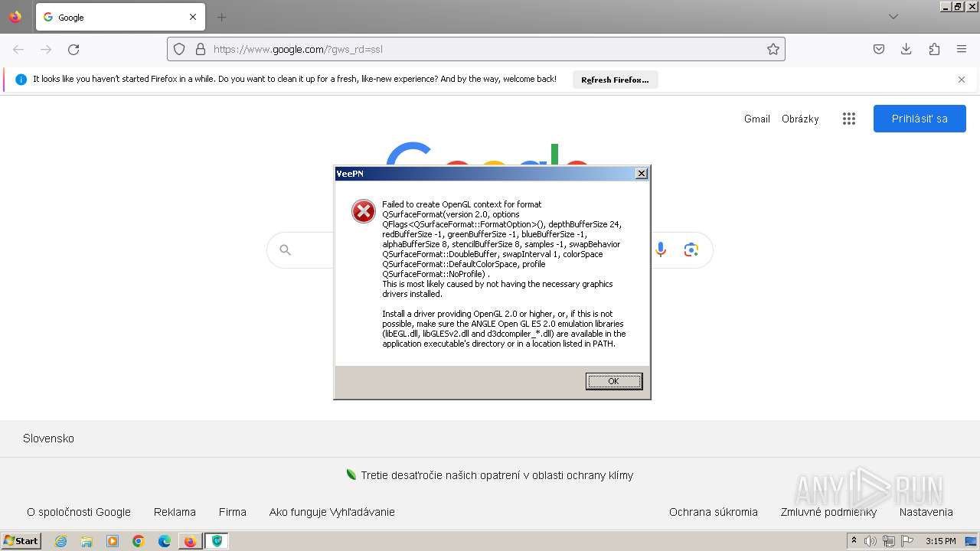Open a new tab with the plus button
The image size is (980, 551).
(x=221, y=17)
